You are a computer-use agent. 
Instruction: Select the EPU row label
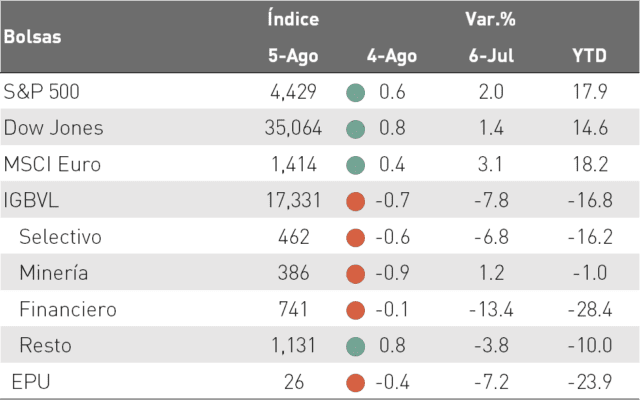(x=31, y=382)
